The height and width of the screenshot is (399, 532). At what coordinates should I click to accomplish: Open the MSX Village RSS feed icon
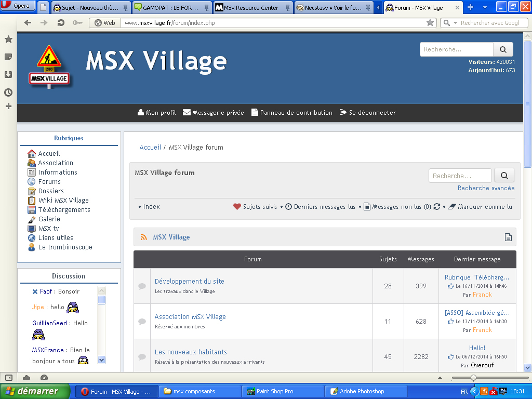(143, 237)
